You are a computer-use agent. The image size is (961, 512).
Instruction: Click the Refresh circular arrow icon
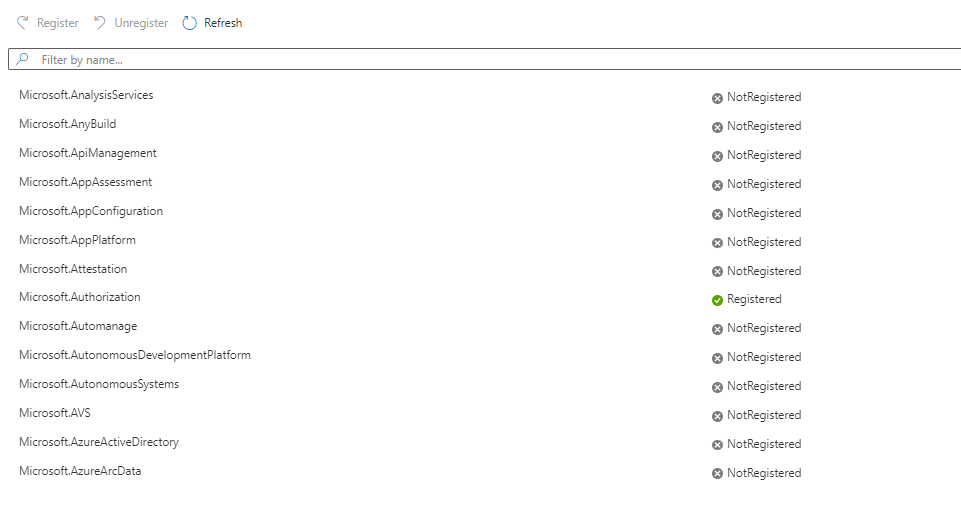pyautogui.click(x=190, y=23)
